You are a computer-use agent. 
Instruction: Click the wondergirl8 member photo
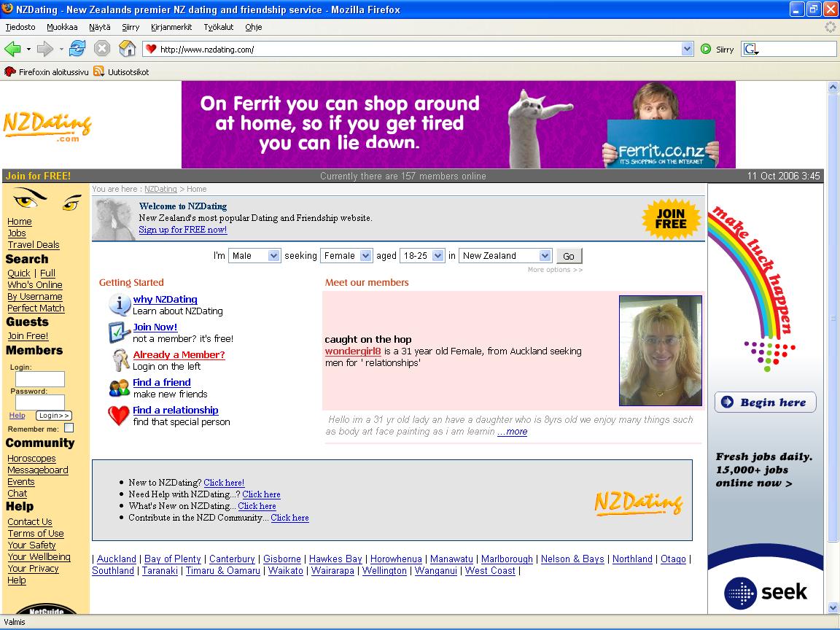coord(661,350)
